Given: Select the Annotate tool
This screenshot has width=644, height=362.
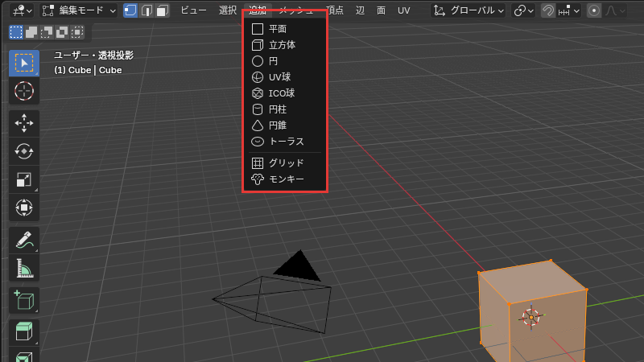Looking at the screenshot, I should pyautogui.click(x=24, y=240).
